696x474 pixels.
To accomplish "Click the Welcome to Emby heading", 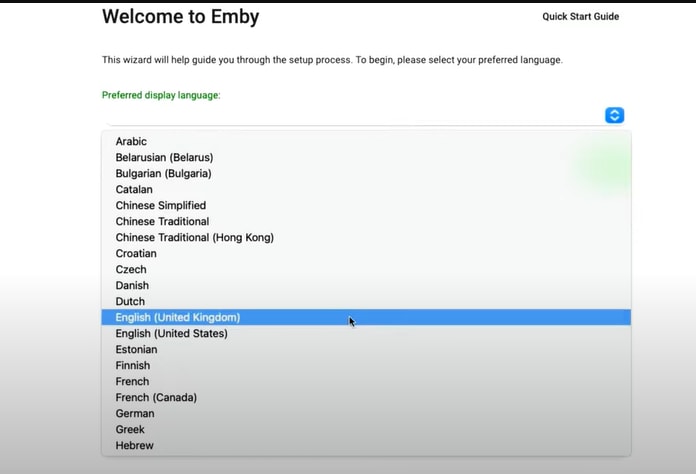I will (x=180, y=16).
